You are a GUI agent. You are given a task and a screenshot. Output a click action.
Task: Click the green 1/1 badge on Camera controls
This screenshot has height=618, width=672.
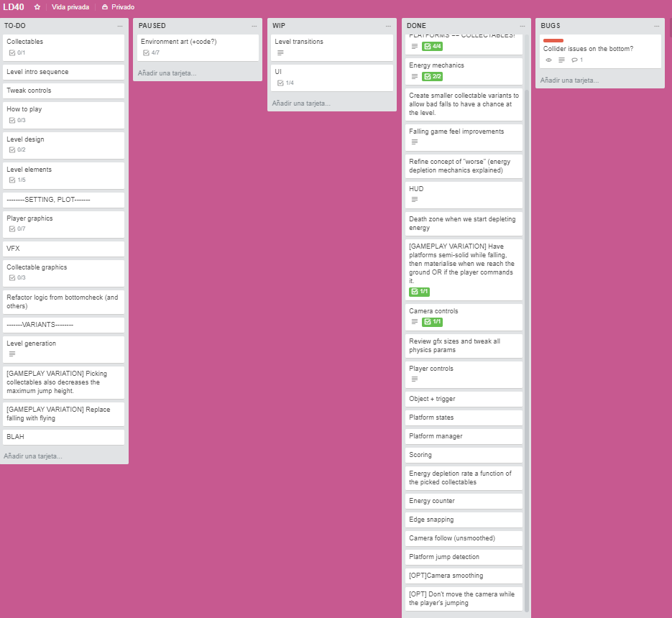(432, 322)
